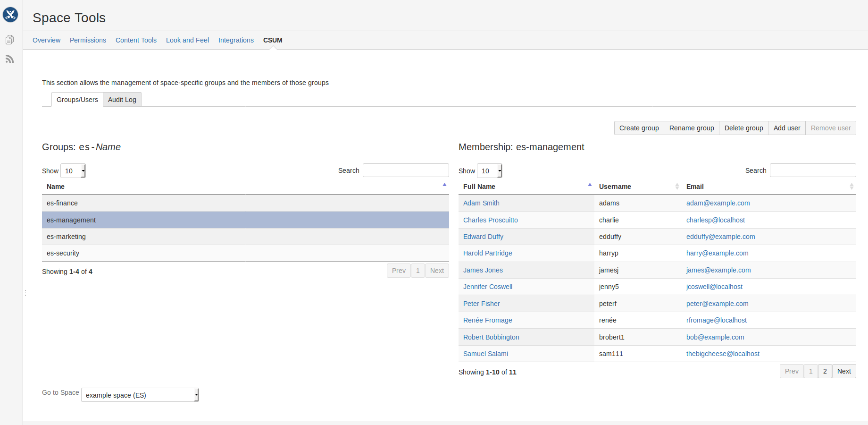Open the Look and Feel tab
This screenshot has height=425, width=868.
187,40
